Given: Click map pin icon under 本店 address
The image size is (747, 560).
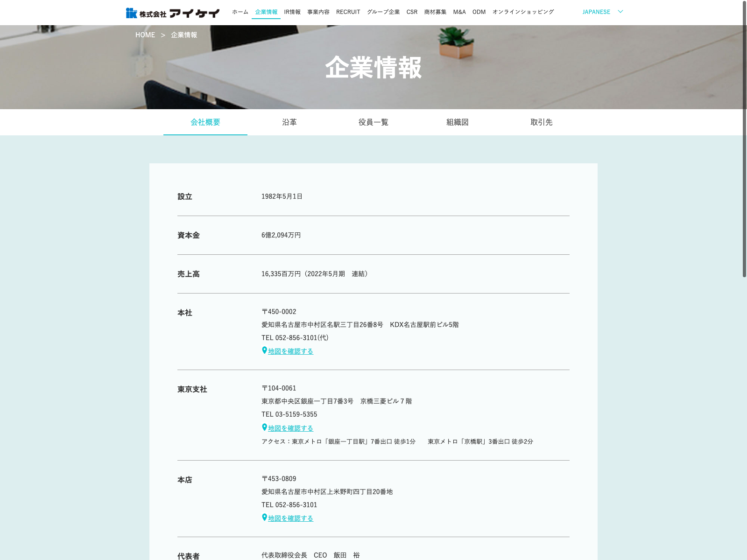Looking at the screenshot, I should 264,518.
